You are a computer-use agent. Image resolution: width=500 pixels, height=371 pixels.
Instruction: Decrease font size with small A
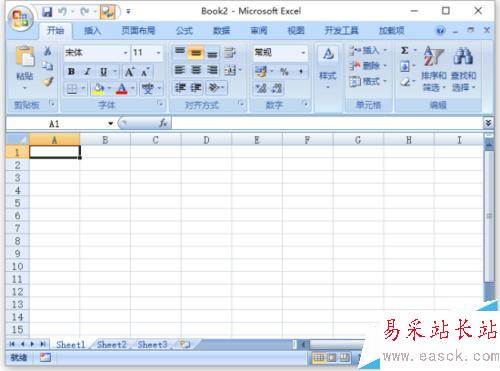[145, 71]
